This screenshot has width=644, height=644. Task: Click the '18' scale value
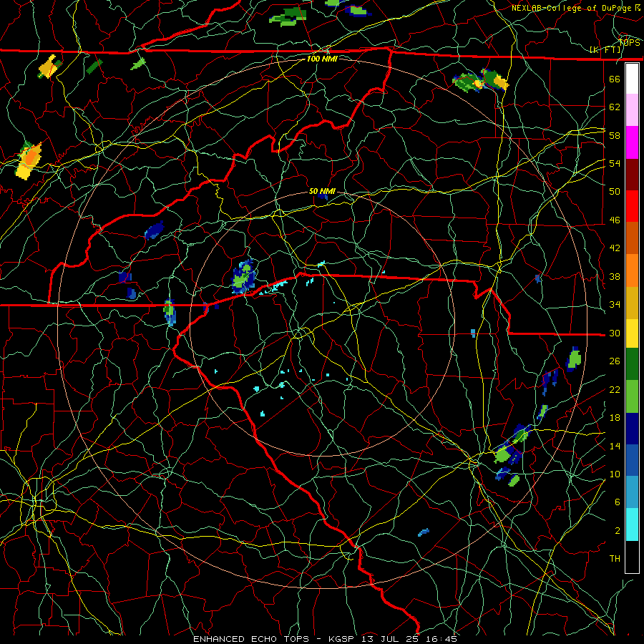[615, 418]
